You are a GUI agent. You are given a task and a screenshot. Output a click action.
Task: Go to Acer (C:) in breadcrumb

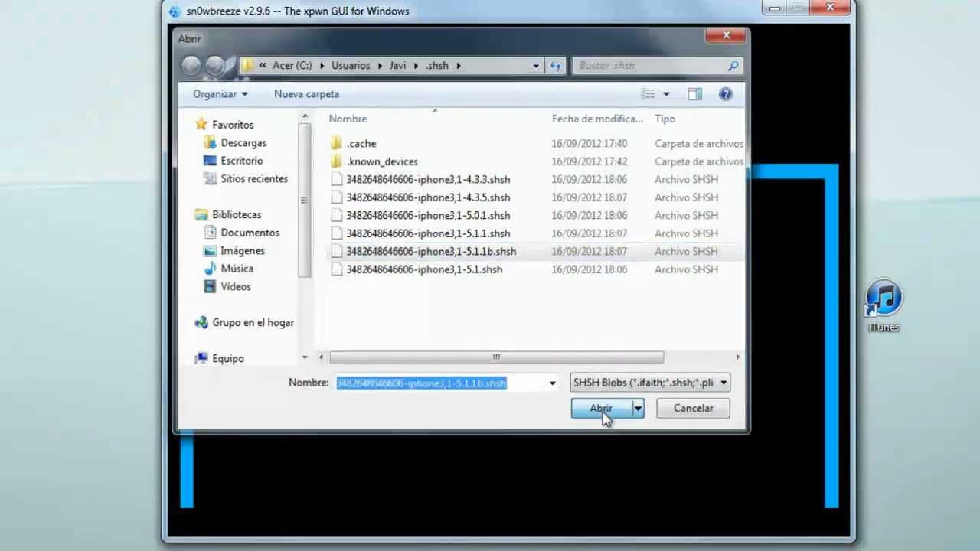click(x=292, y=66)
